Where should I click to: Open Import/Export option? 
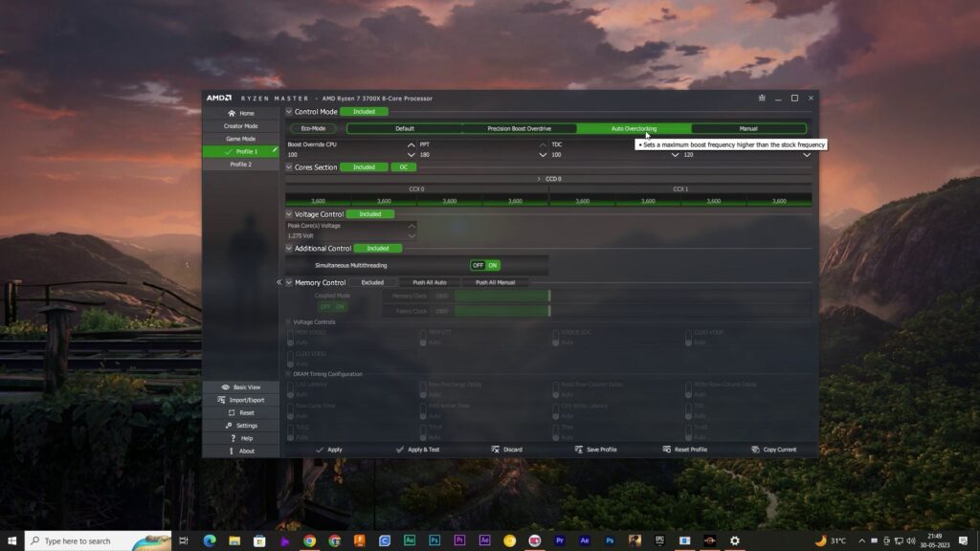240,400
